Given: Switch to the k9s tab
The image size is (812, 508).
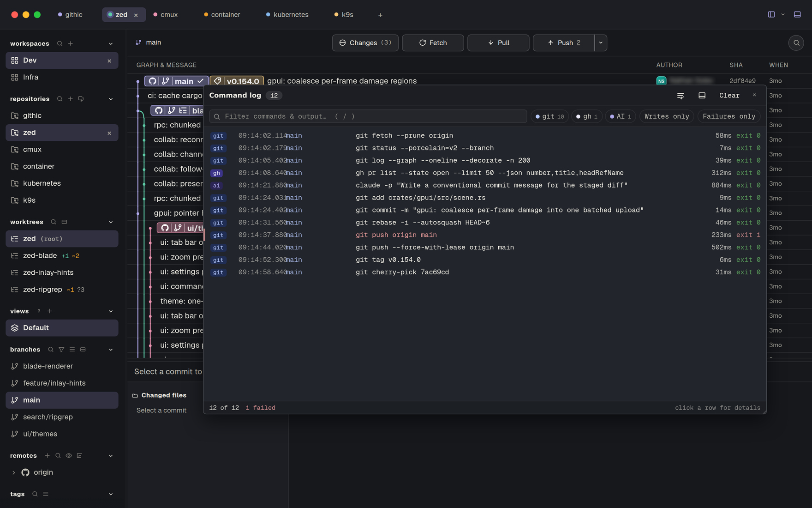Looking at the screenshot, I should pyautogui.click(x=344, y=15).
